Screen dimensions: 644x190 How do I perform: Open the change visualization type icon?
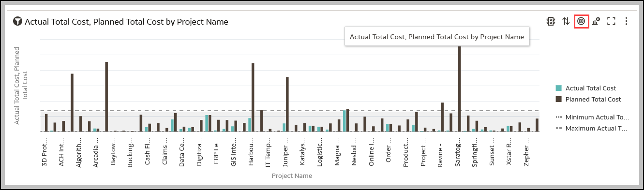click(596, 21)
